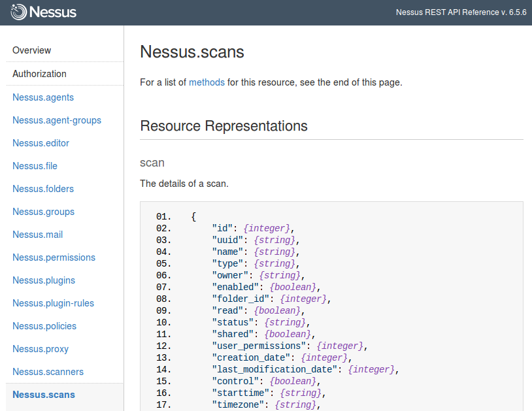Navigate to Nessus.permissions page
The width and height of the screenshot is (532, 411).
[54, 257]
